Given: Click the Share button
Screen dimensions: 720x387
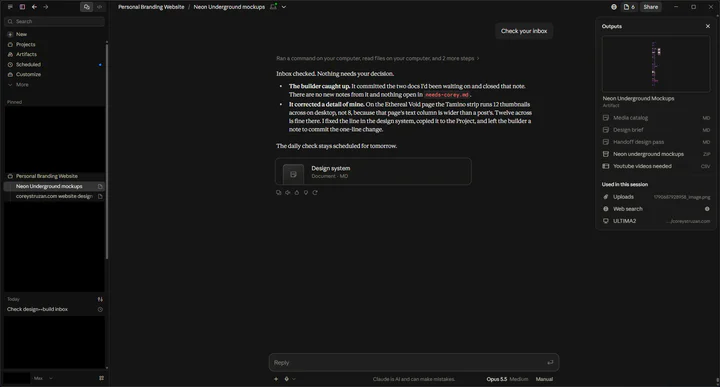Looking at the screenshot, I should 651,7.
